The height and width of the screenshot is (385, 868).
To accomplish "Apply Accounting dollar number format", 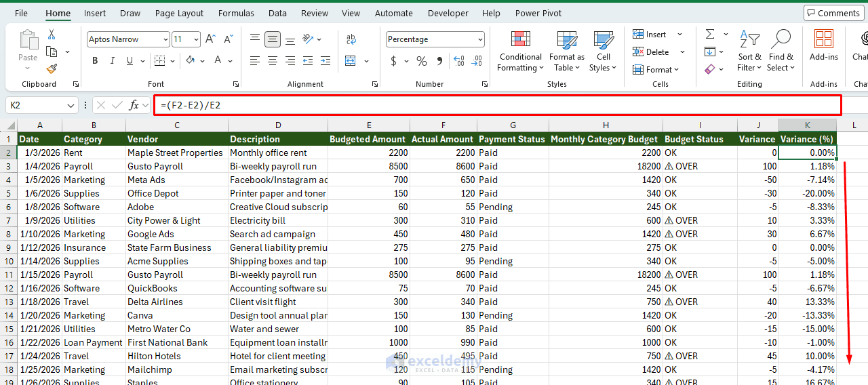I will point(394,61).
